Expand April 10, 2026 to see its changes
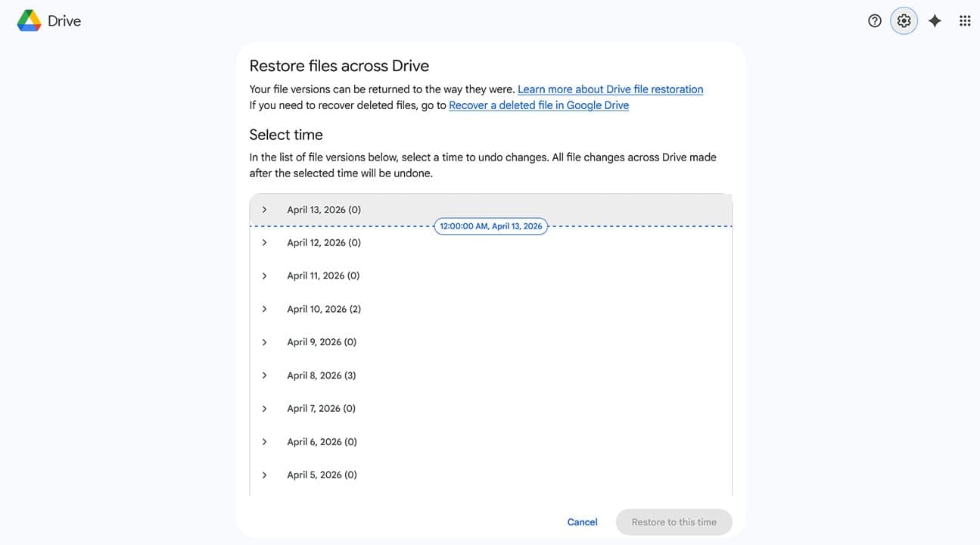Image resolution: width=980 pixels, height=545 pixels. pyautogui.click(x=264, y=308)
